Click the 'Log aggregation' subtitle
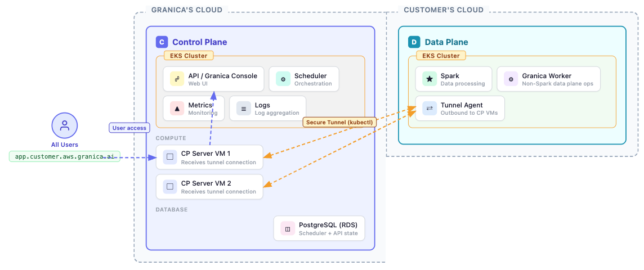The image size is (644, 270). pyautogui.click(x=277, y=113)
